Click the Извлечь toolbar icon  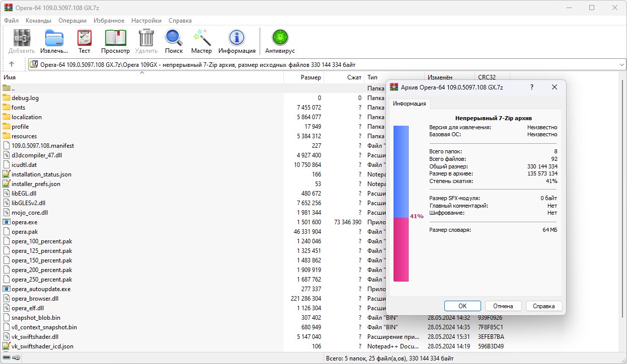(x=54, y=38)
